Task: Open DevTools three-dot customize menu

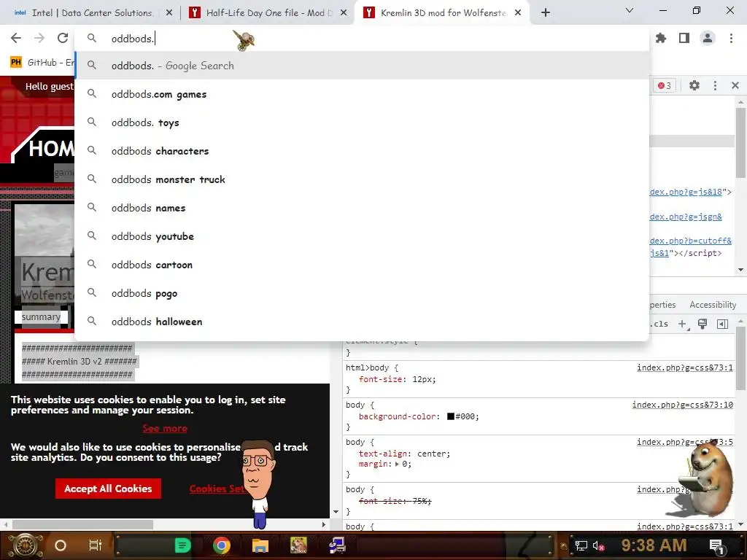Action: [715, 85]
